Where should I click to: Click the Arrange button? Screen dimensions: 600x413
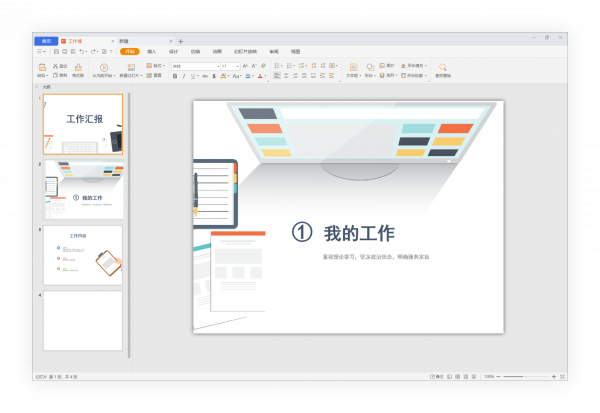click(388, 75)
